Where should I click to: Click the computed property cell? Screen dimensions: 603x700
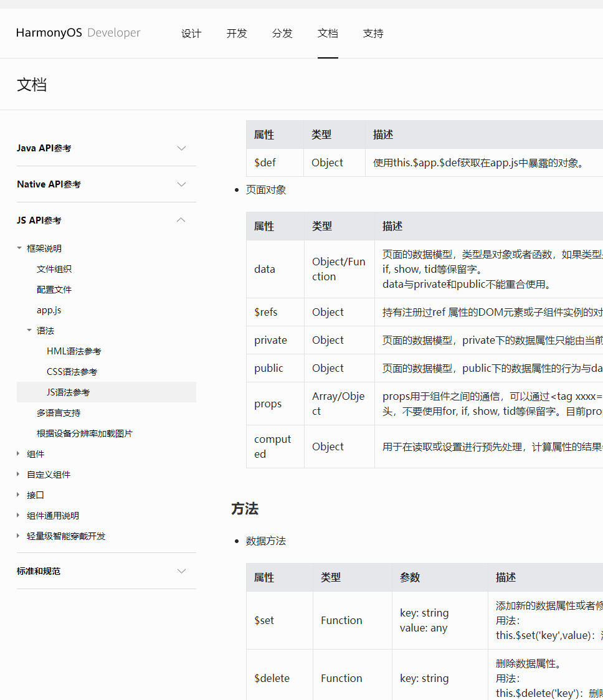[275, 447]
